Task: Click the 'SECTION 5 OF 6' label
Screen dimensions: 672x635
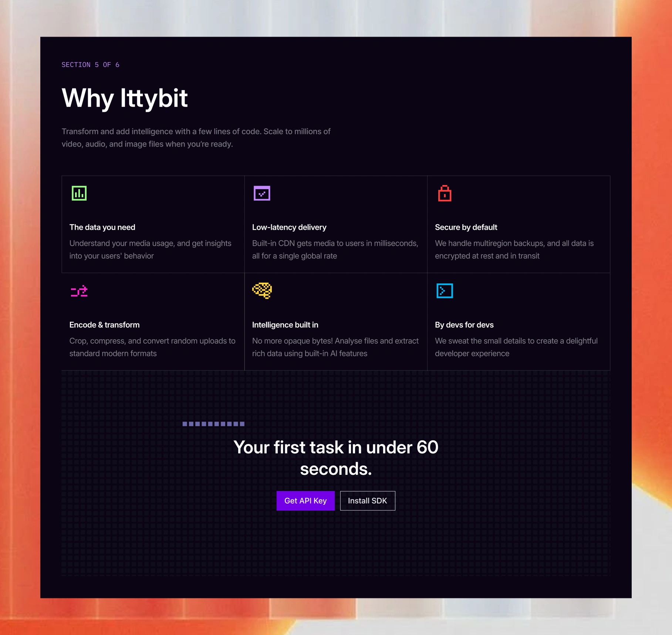Action: point(91,65)
